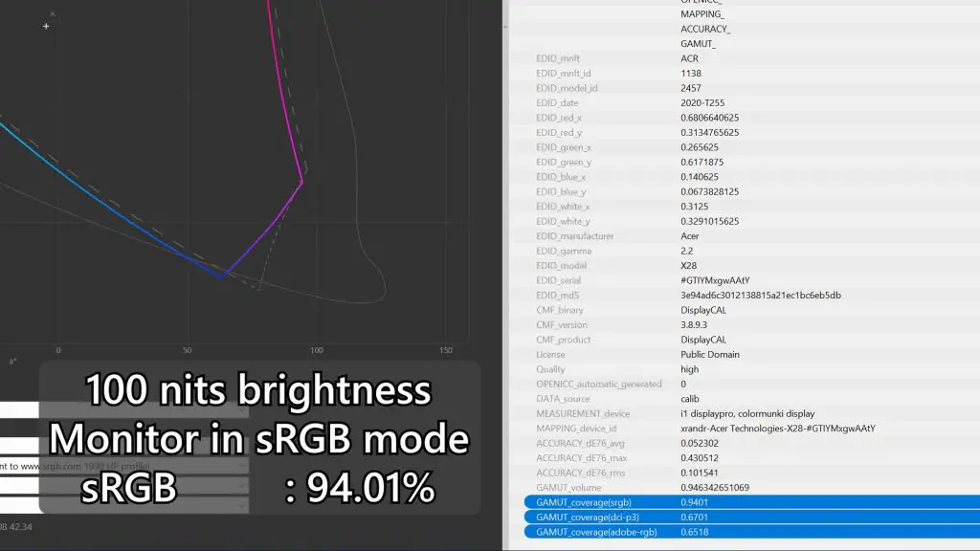
Task: Click the EDID_blue_x value 0.140625
Action: (x=700, y=177)
